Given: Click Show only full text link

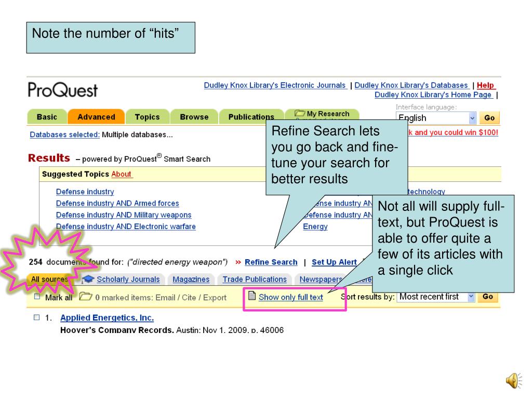Looking at the screenshot, I should pos(291,297).
